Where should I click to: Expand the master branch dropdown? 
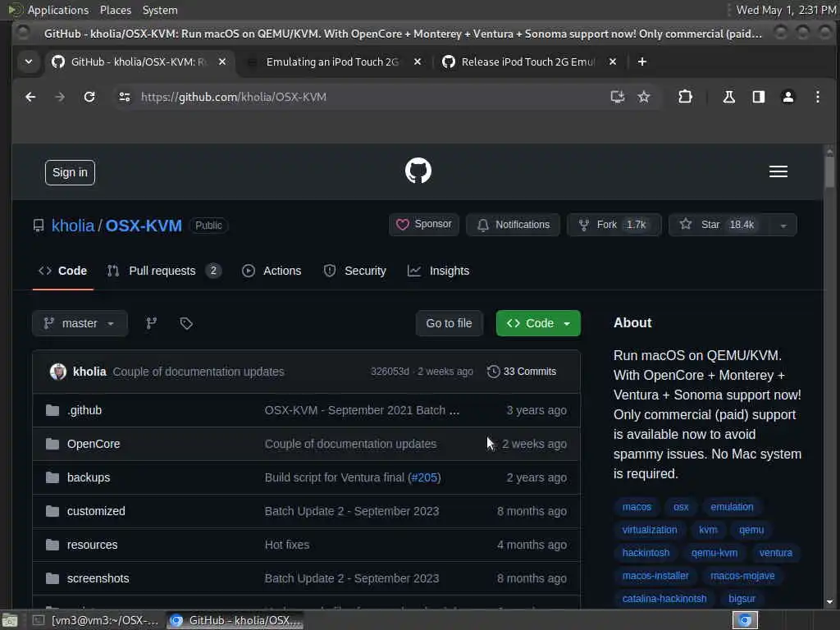[80, 323]
